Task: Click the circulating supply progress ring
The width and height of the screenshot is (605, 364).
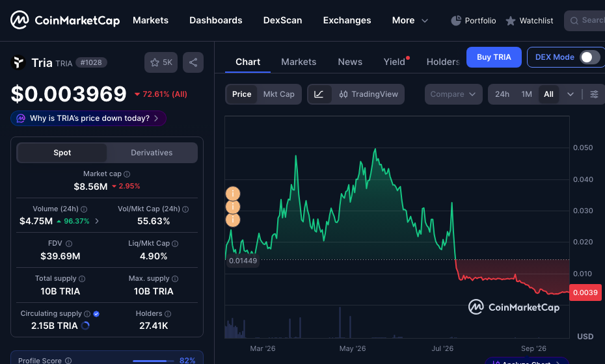Action: tap(85, 326)
